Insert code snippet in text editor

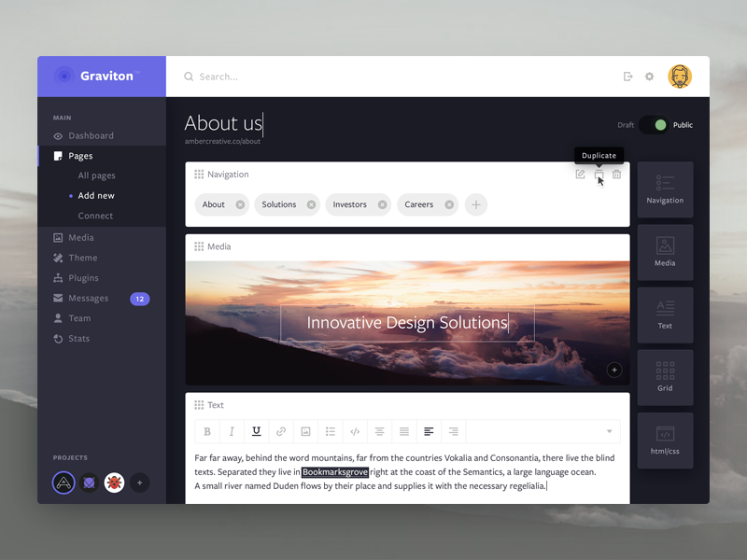coord(355,431)
